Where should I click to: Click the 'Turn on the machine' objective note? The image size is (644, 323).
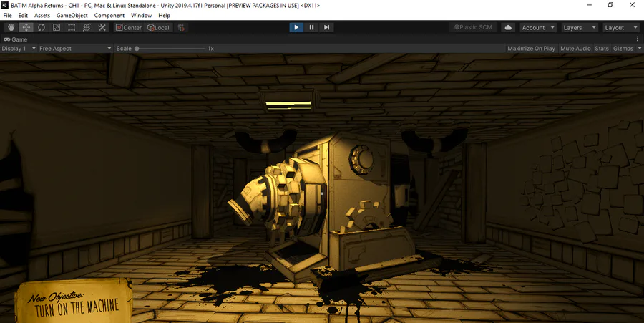tap(74, 302)
